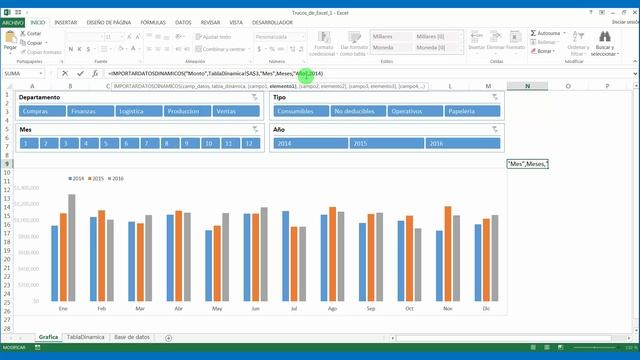Switch to DISEÑO DE PÁGINA tab
The width and height of the screenshot is (640, 360).
coord(109,22)
